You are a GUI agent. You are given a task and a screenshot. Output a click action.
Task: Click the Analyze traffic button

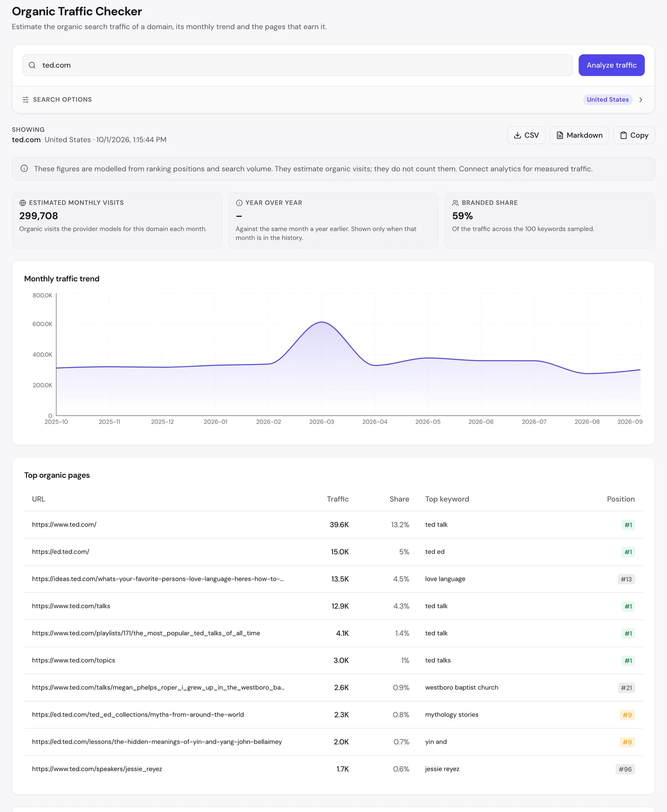[611, 65]
